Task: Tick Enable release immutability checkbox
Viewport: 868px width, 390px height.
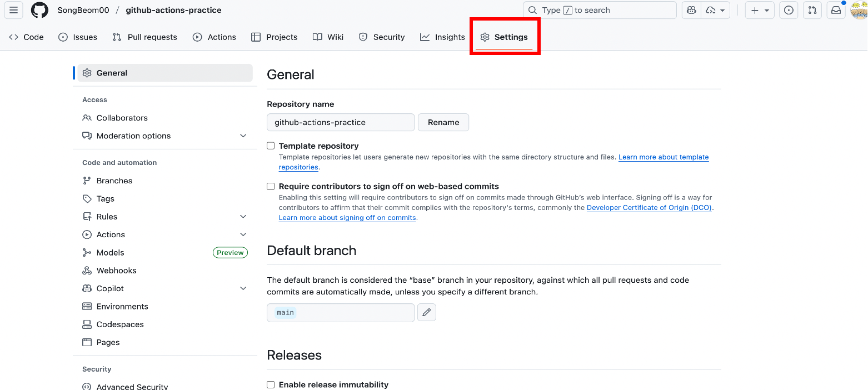Action: coord(271,384)
